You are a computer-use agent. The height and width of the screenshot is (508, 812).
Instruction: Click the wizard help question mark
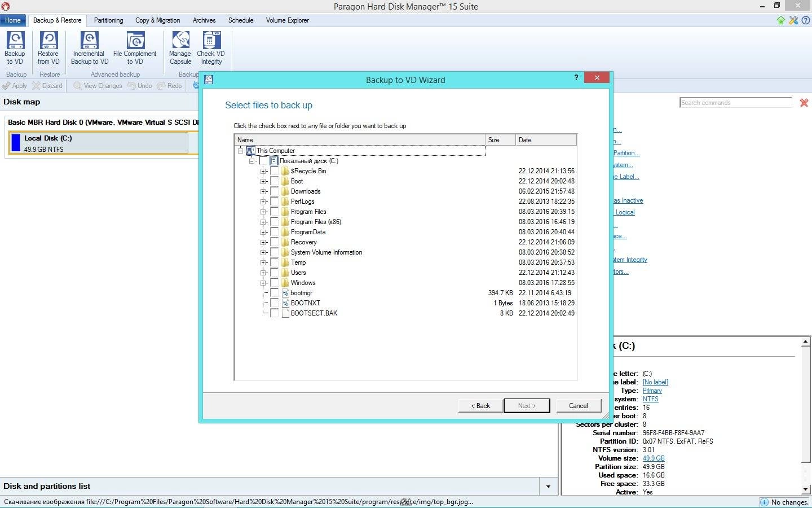(x=576, y=77)
